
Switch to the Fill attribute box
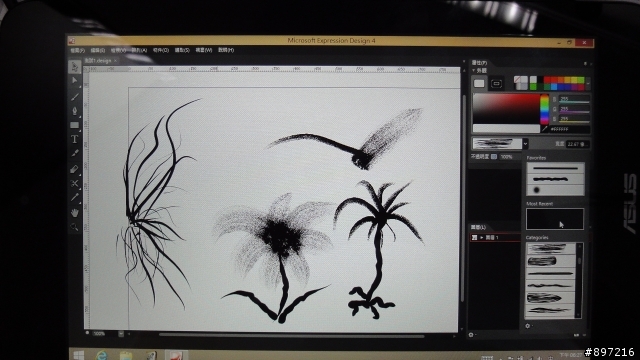click(479, 83)
